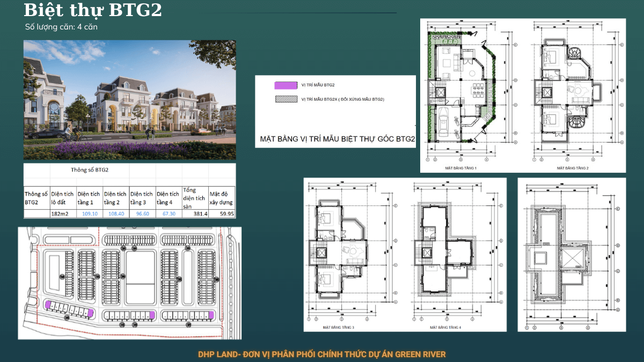This screenshot has width=644, height=362.
Task: Click the car icon in tầng 1 garage
Action: click(445, 120)
